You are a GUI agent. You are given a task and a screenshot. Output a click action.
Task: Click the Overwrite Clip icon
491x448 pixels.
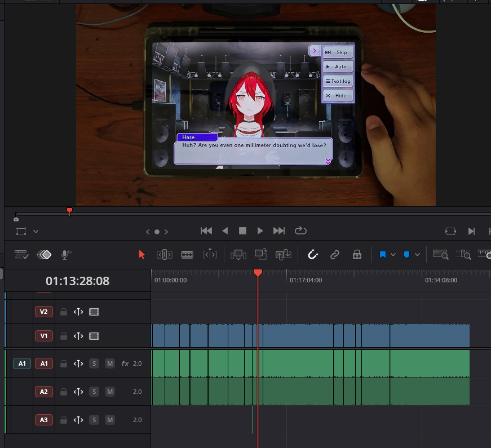[x=260, y=254]
